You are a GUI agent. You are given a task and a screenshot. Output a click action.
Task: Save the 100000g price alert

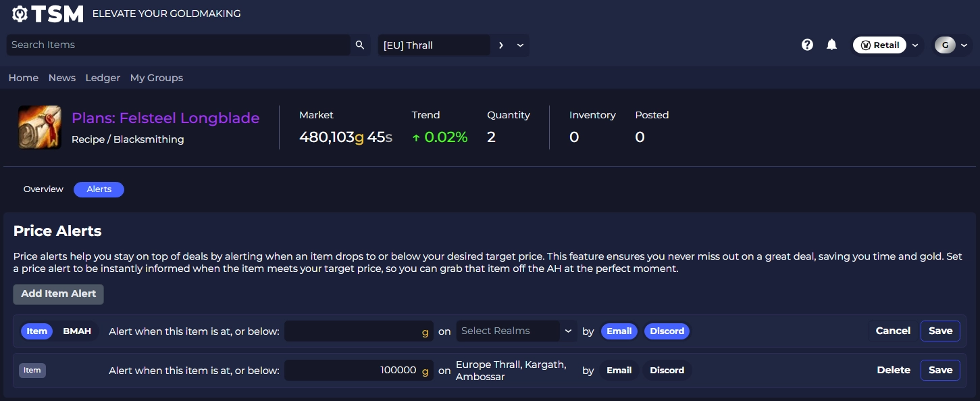940,370
